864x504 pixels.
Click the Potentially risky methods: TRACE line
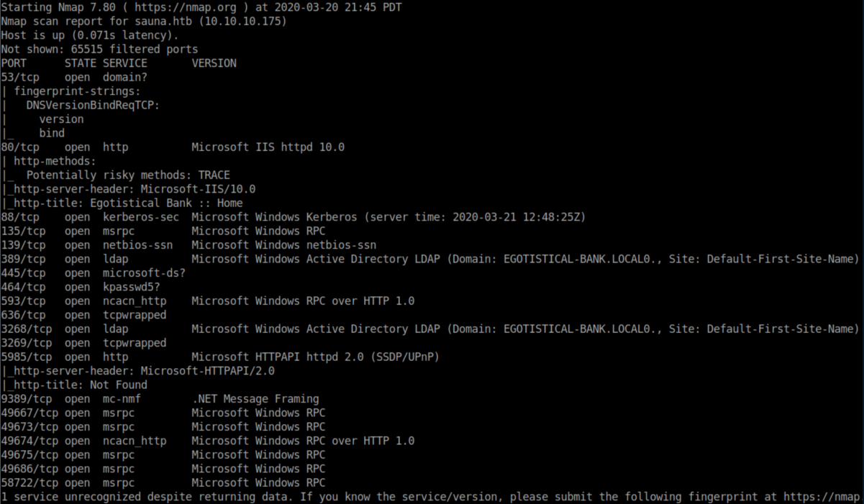tap(128, 175)
